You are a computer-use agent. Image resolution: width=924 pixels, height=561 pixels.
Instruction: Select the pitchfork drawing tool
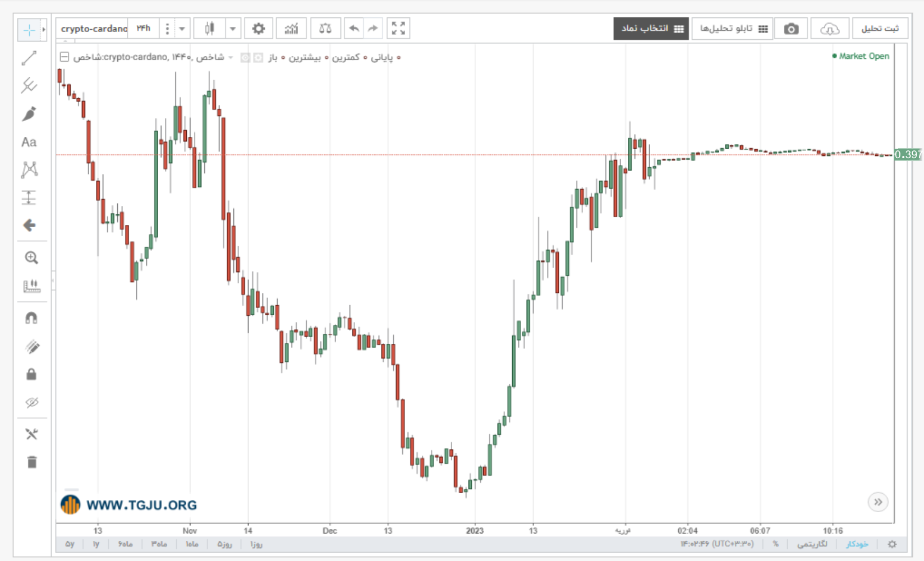pyautogui.click(x=29, y=85)
